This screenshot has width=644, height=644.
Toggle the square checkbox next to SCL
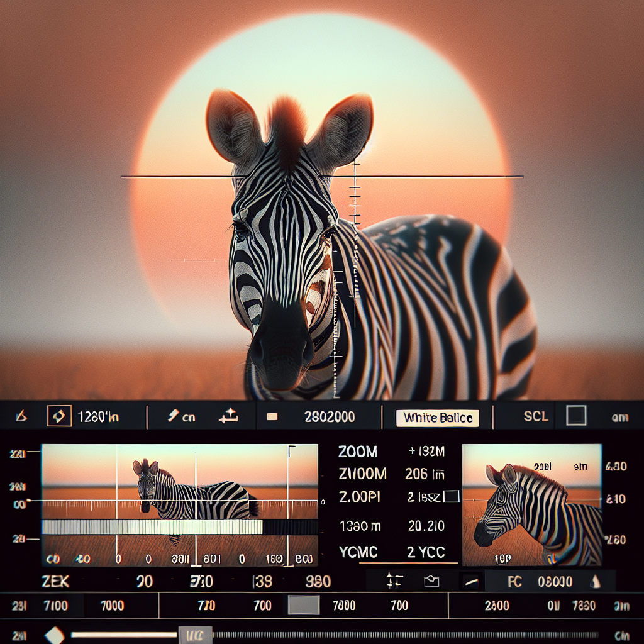(576, 416)
